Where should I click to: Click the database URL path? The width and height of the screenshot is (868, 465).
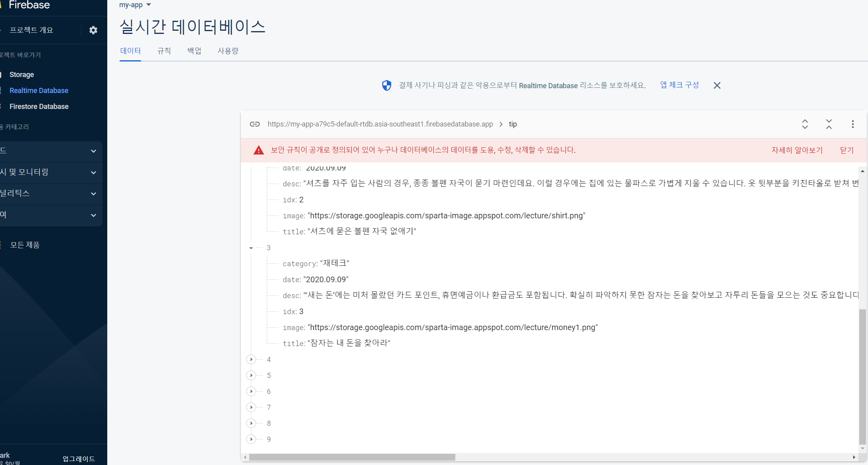380,124
